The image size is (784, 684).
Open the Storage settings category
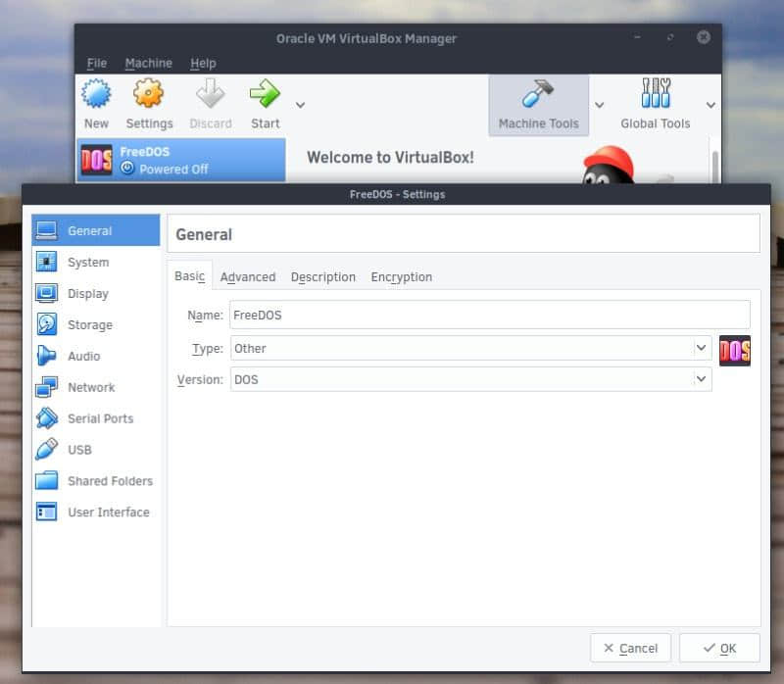(96, 324)
